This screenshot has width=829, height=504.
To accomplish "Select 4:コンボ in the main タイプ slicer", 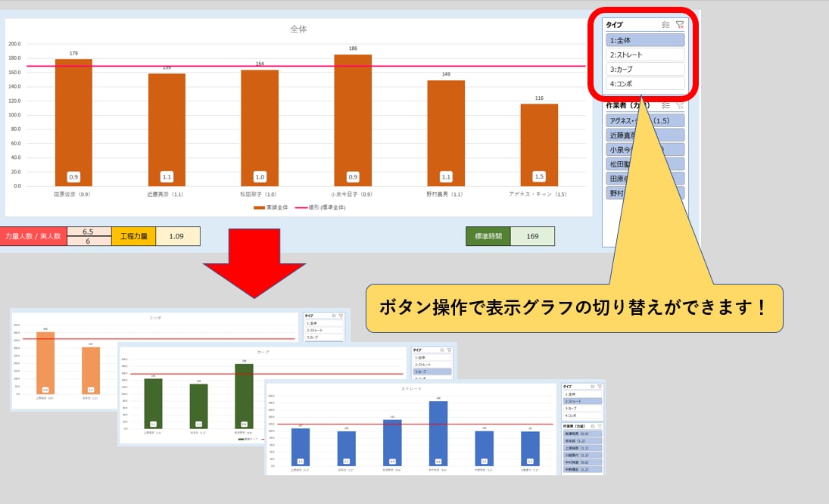I will (645, 83).
